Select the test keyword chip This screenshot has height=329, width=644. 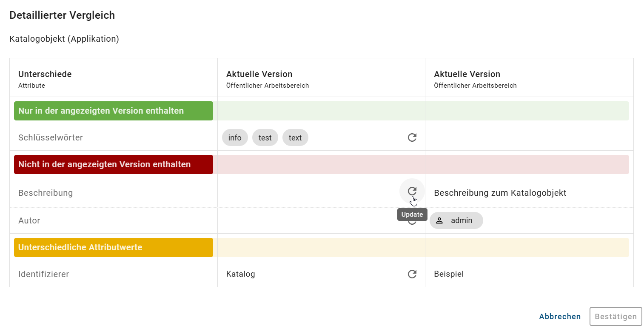pyautogui.click(x=265, y=137)
